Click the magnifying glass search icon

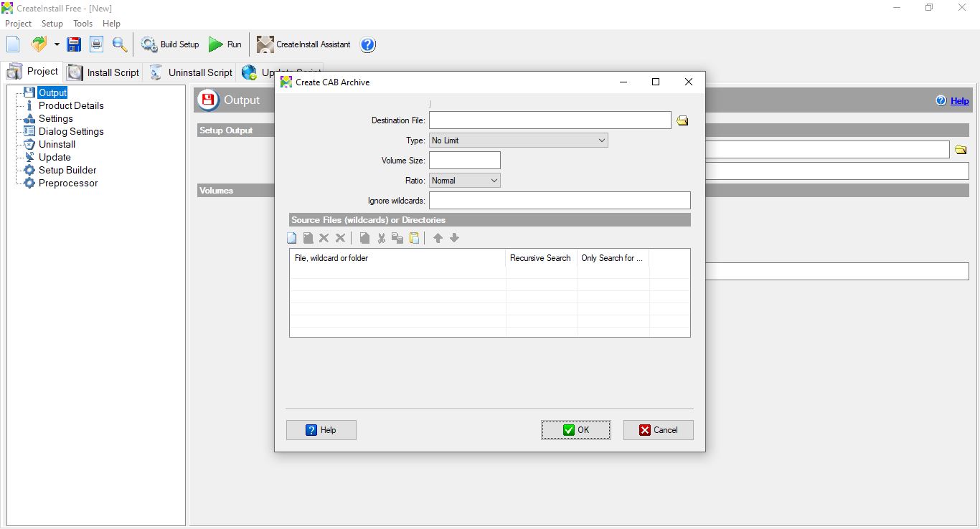coord(120,44)
